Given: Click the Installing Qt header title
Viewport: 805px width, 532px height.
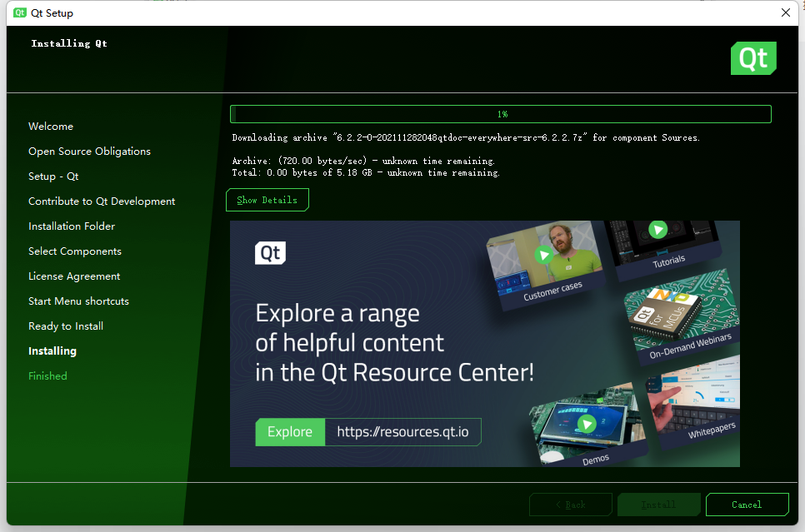Looking at the screenshot, I should [x=69, y=43].
